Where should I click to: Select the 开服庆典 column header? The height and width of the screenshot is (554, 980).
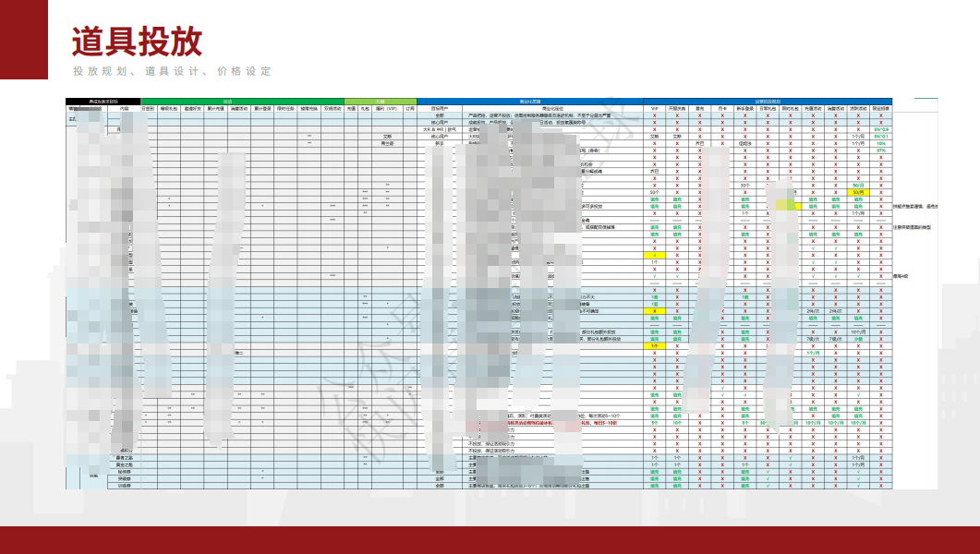pos(678,108)
